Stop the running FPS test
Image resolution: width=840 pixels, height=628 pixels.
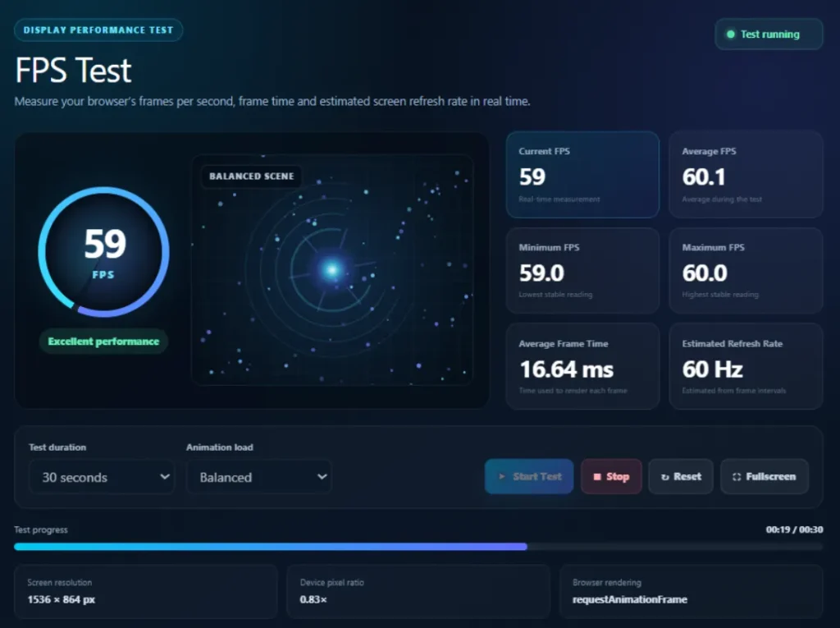click(x=611, y=476)
